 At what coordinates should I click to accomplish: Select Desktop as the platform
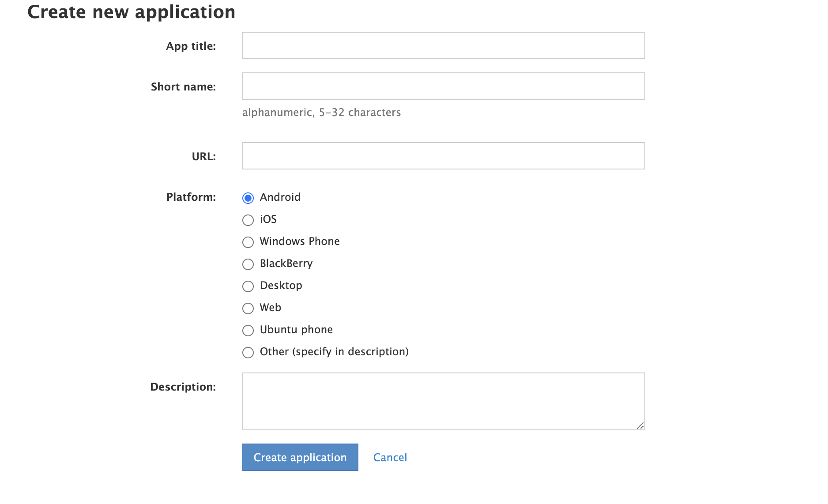[248, 286]
